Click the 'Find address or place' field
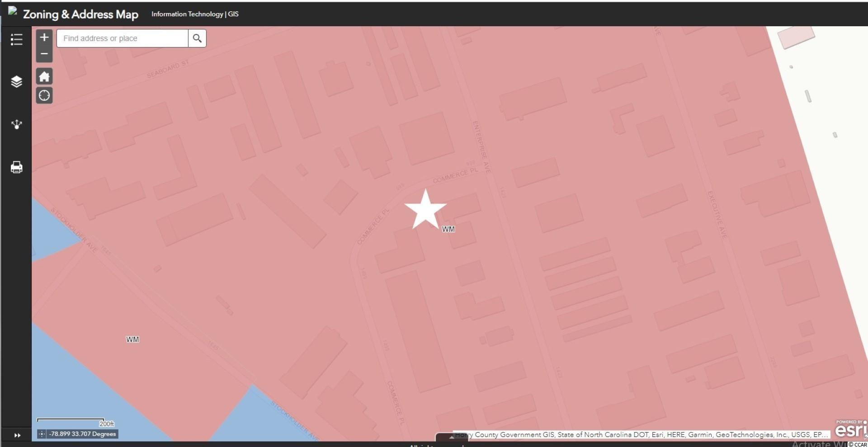 point(122,38)
